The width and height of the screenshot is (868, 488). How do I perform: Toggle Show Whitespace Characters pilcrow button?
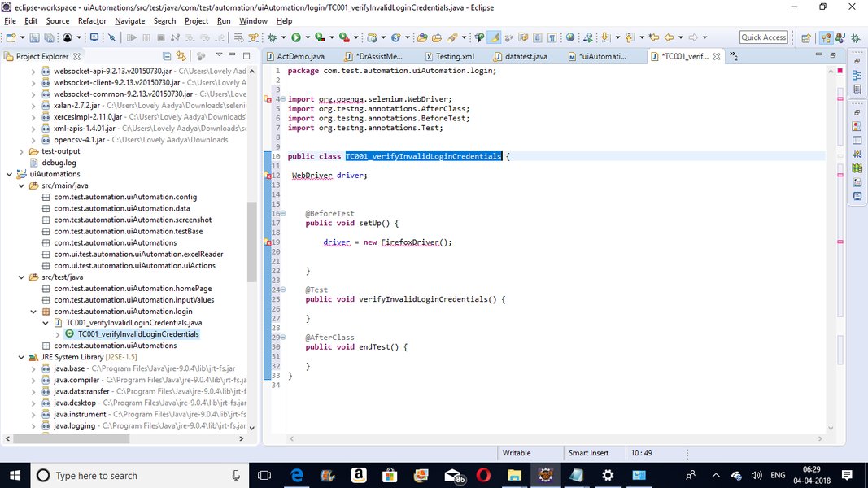[x=552, y=37]
